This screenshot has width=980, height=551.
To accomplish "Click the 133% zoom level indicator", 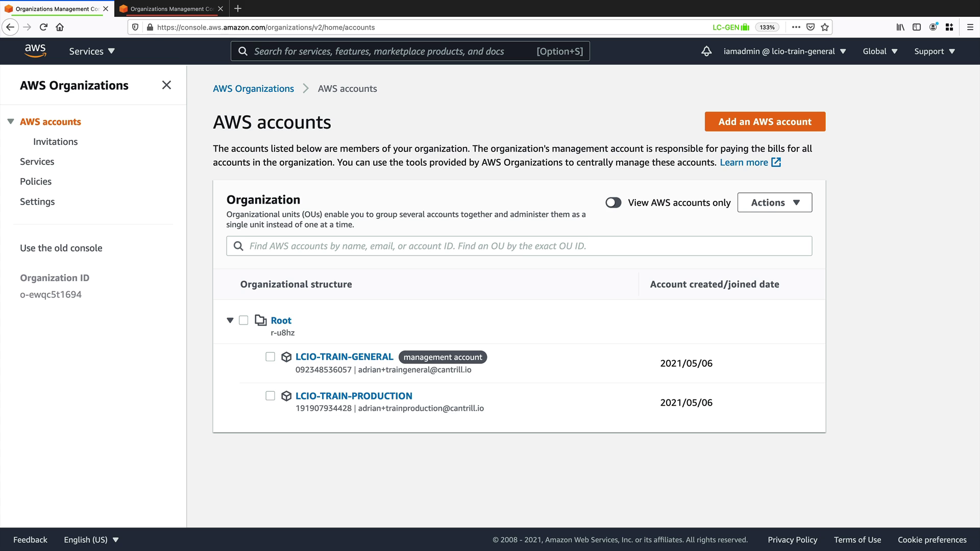I will (x=767, y=27).
